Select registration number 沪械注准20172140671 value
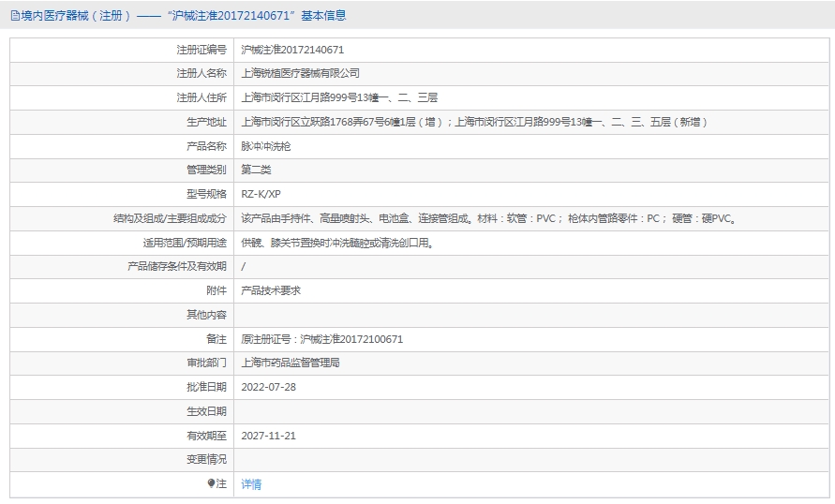The image size is (835, 504). pos(292,50)
